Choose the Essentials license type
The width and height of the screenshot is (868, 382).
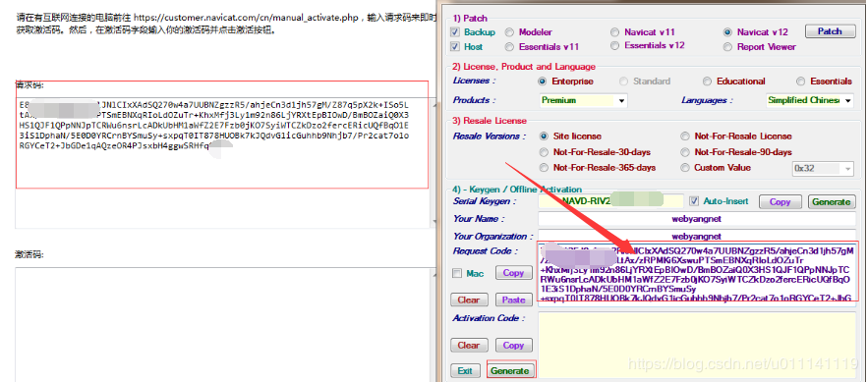(x=800, y=82)
